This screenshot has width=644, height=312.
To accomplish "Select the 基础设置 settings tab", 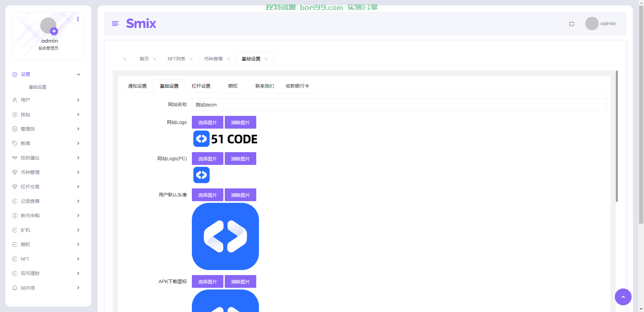I will click(169, 86).
